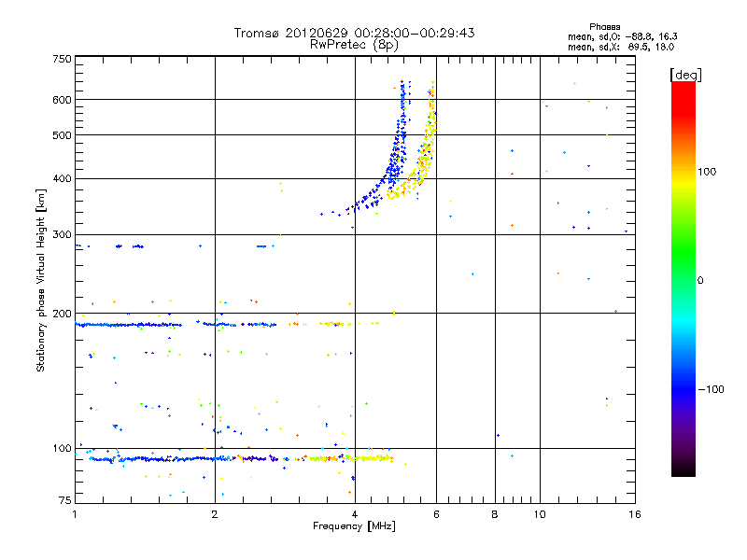Click the '6' frequency tick label
This screenshot has width=747, height=560.
click(436, 514)
